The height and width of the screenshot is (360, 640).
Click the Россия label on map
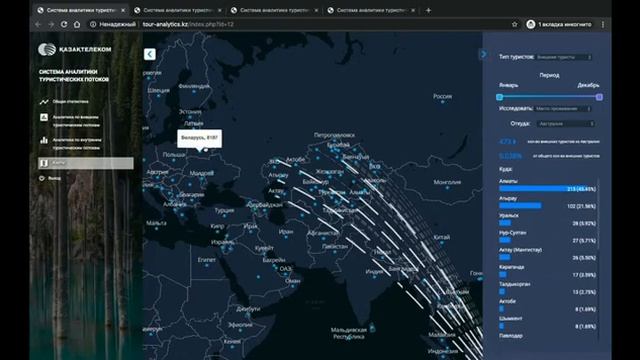[442, 96]
